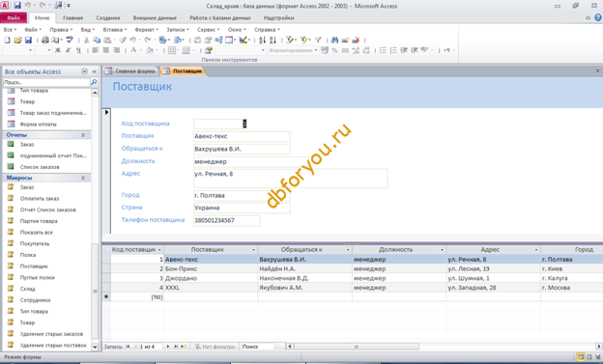Open font name combo box
The height and width of the screenshot is (364, 603).
(30, 50)
